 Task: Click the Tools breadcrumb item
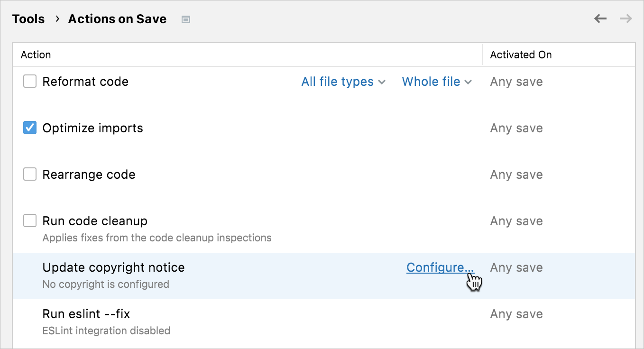pyautogui.click(x=28, y=19)
